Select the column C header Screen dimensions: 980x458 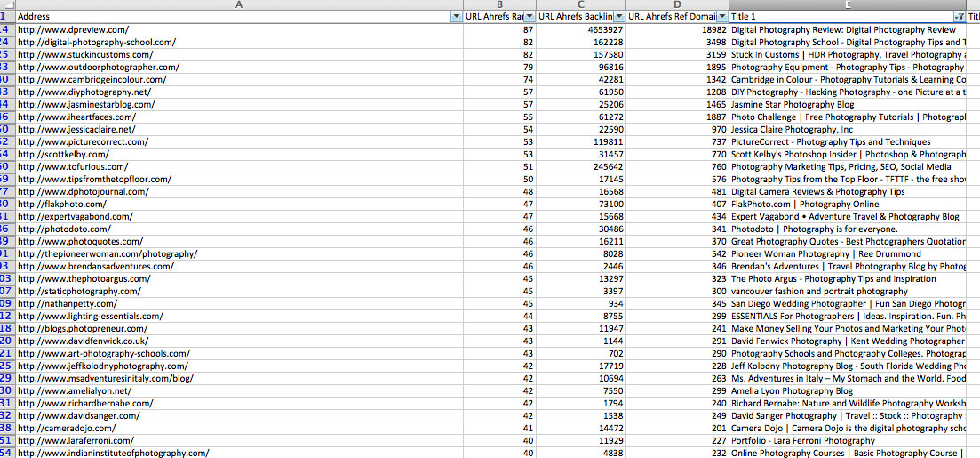[580, 4]
